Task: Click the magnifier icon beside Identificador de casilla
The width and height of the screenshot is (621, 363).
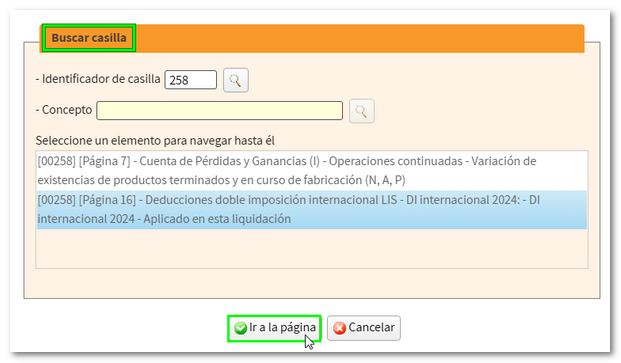Action: pyautogui.click(x=236, y=80)
